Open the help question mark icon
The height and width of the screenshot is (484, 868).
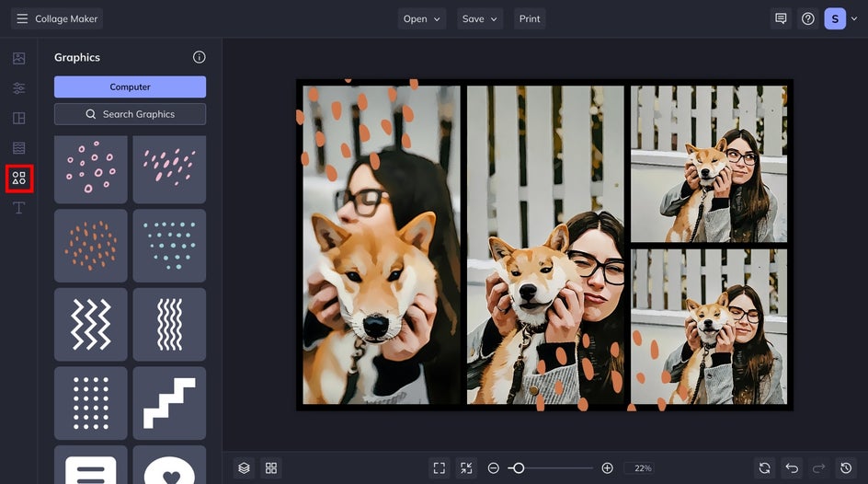[x=807, y=18]
